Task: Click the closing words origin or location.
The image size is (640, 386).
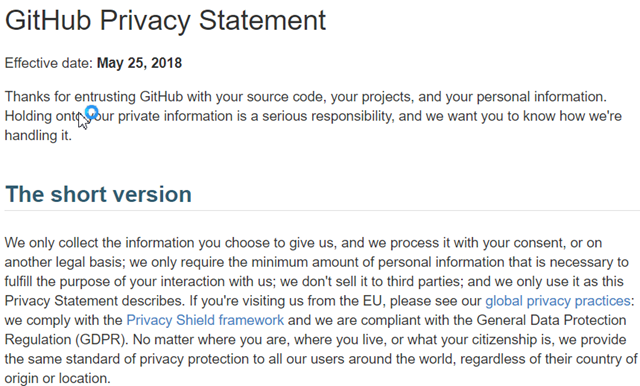Action: click(58, 378)
